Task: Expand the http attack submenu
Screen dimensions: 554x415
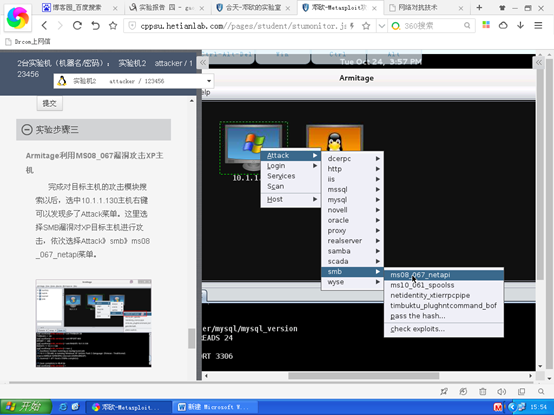Action: click(x=352, y=169)
